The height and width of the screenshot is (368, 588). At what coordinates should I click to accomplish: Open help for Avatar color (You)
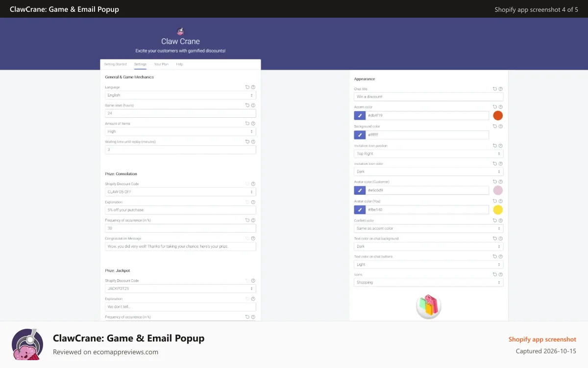[501, 201]
